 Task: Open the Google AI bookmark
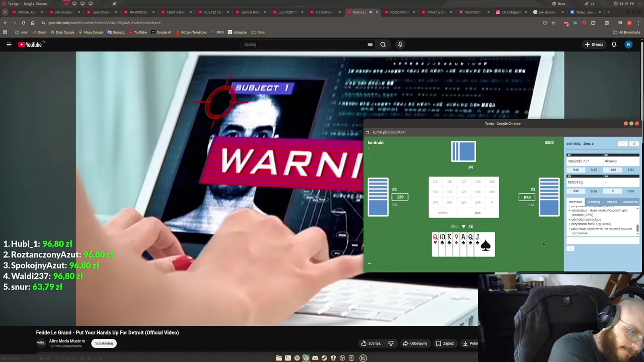[160, 32]
